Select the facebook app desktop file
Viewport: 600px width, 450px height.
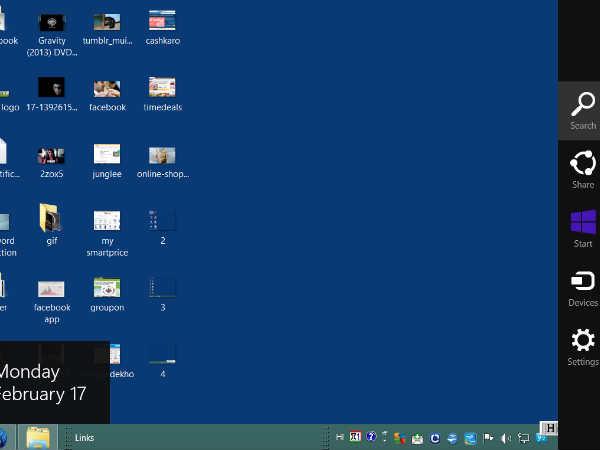[x=52, y=302]
